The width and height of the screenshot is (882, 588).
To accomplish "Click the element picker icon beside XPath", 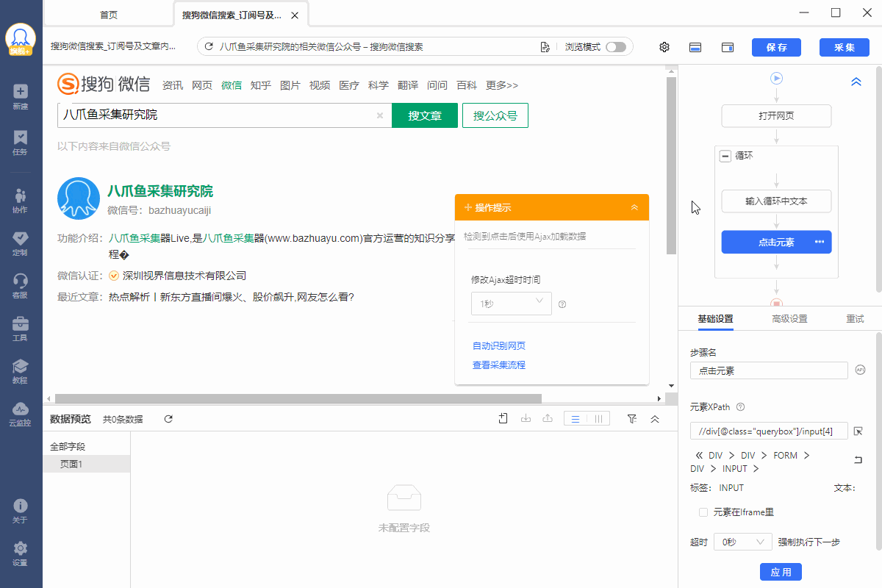I will (858, 431).
